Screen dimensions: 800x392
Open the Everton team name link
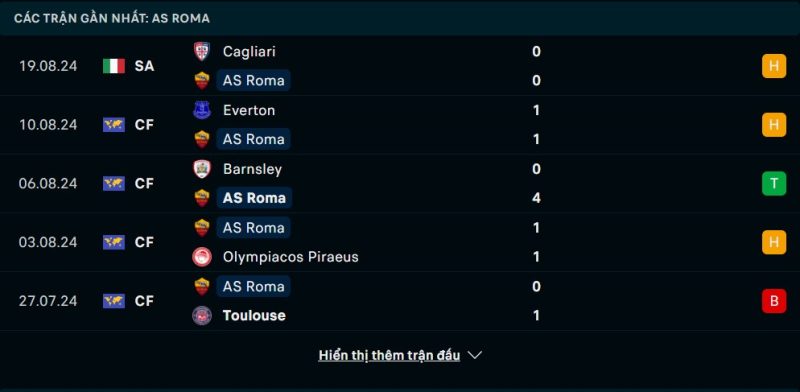coord(249,110)
